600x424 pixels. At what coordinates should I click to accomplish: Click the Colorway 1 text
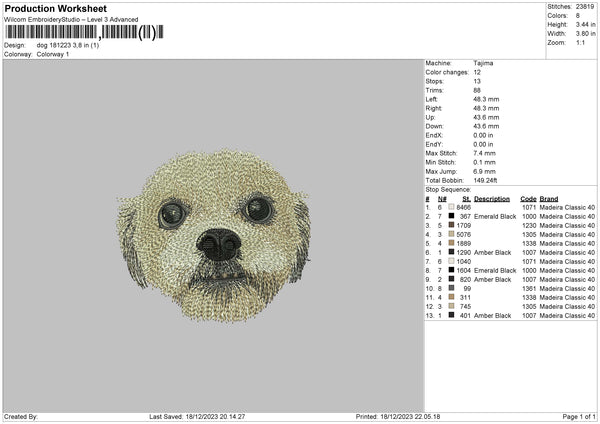tap(51, 55)
